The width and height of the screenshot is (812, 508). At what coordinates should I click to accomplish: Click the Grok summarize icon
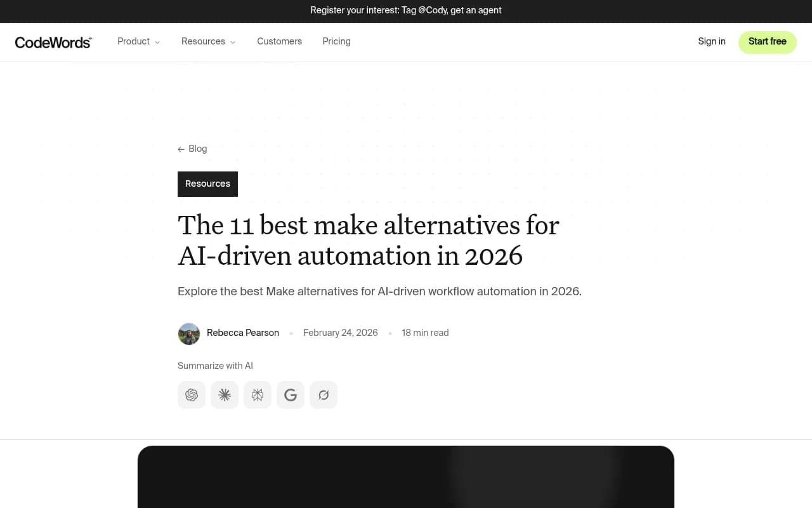(x=324, y=395)
